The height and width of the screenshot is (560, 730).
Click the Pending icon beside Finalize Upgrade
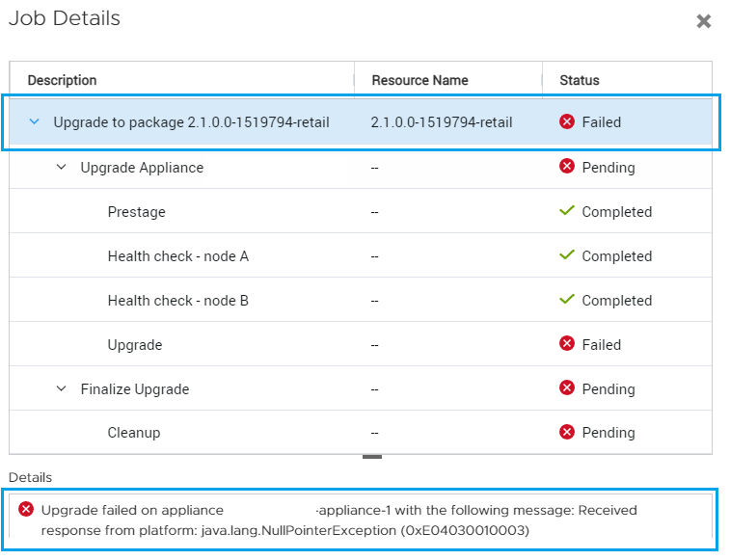[567, 388]
